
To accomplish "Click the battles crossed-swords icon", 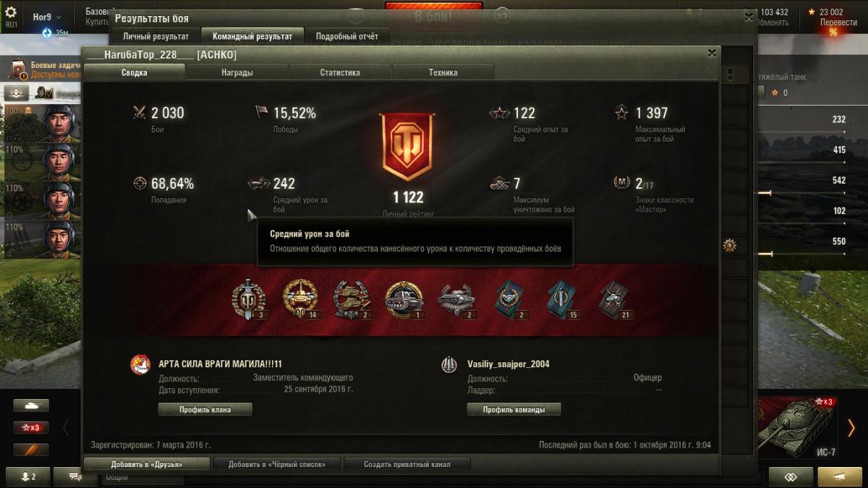I will click(140, 113).
